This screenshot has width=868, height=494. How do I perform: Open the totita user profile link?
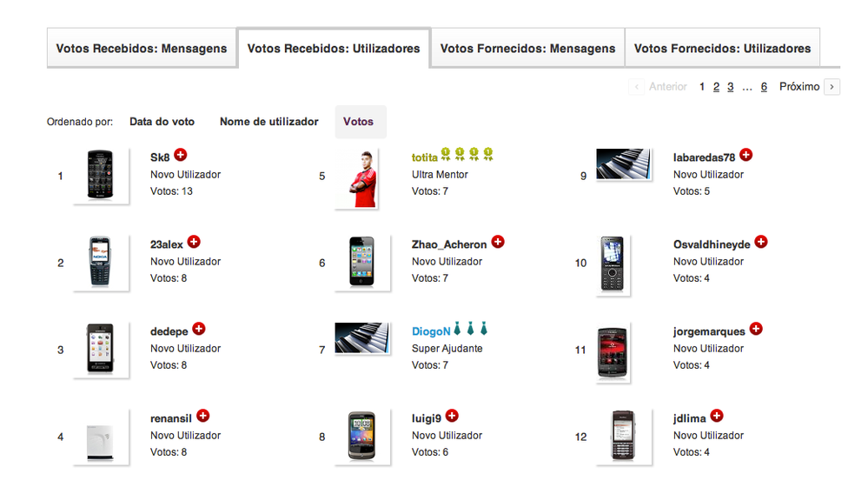(424, 157)
